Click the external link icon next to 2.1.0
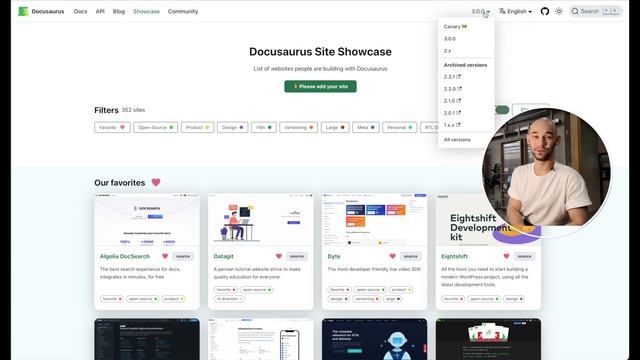This screenshot has width=640, height=360. pyautogui.click(x=459, y=100)
